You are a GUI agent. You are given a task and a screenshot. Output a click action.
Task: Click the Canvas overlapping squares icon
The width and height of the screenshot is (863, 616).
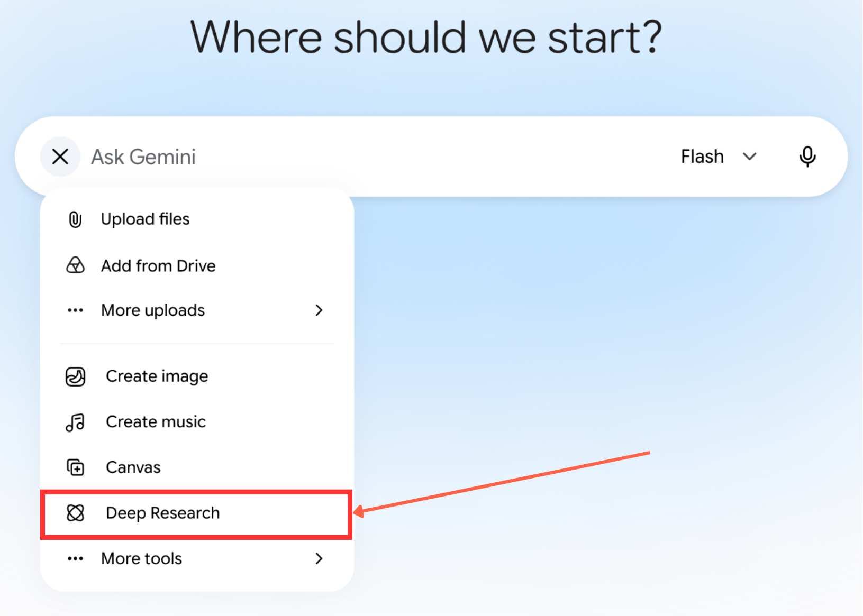(x=75, y=467)
